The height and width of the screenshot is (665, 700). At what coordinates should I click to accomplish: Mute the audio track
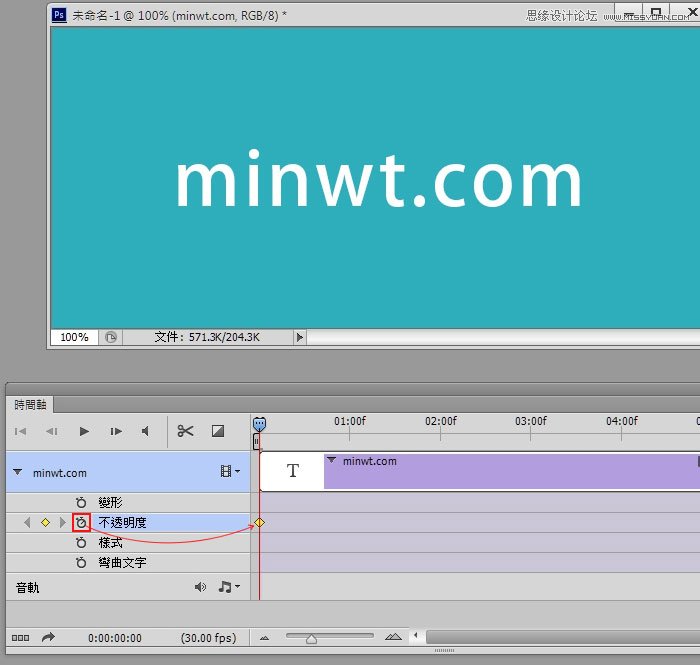pos(200,587)
